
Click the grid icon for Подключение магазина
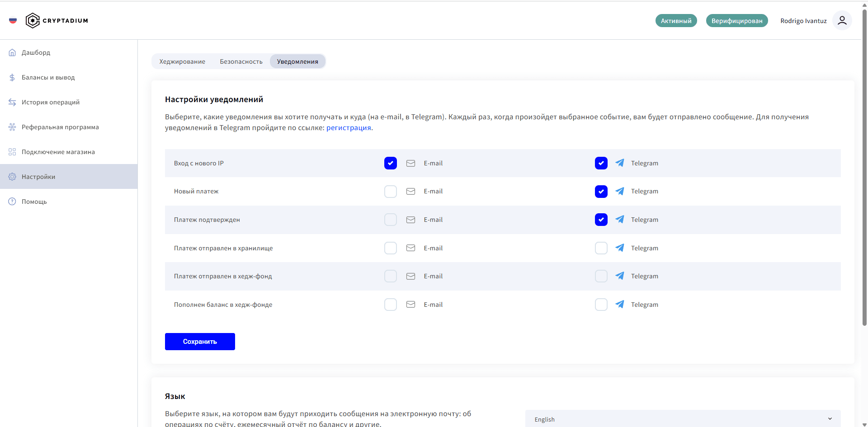click(x=12, y=152)
